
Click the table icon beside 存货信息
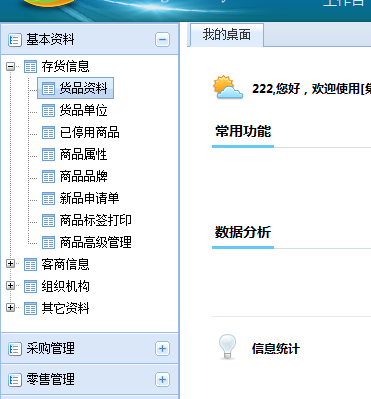click(30, 67)
